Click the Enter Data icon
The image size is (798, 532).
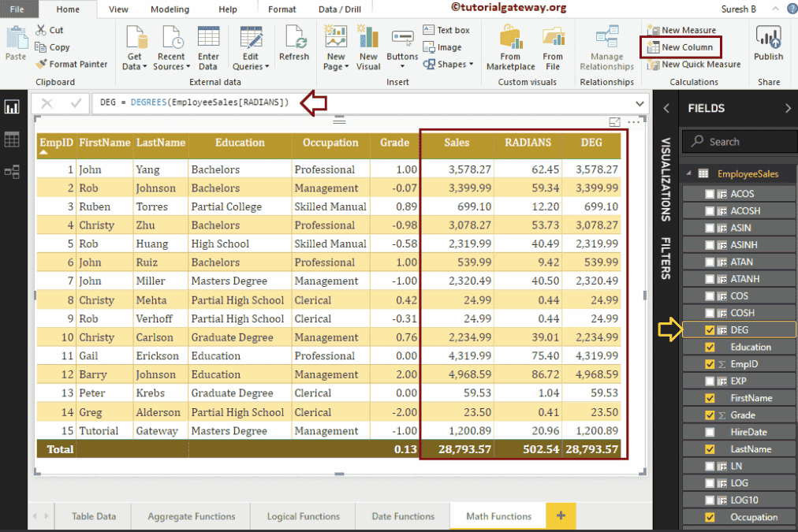[x=208, y=47]
